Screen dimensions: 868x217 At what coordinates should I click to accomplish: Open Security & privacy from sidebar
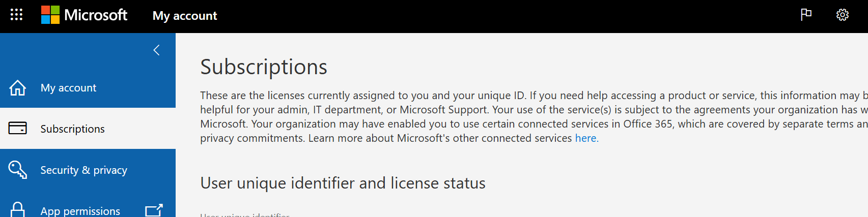click(88, 170)
